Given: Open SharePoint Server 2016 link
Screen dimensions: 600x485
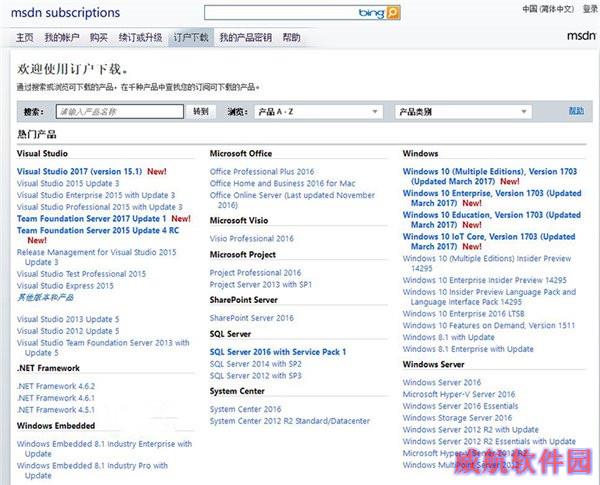Looking at the screenshot, I should pos(251,318).
